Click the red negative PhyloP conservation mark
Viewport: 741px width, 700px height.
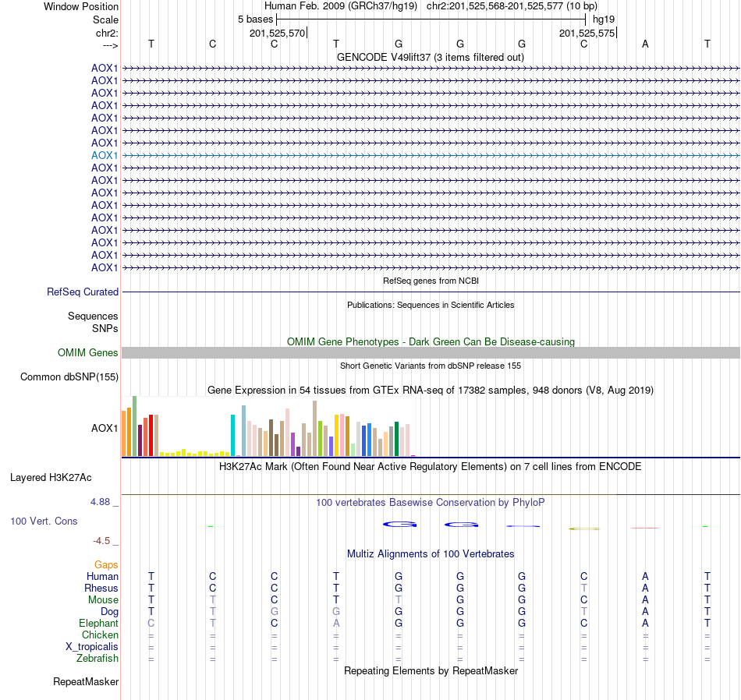(x=645, y=528)
